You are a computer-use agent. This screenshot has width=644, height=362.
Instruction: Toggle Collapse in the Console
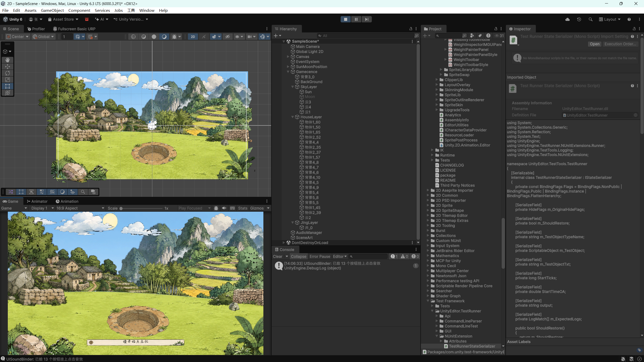tap(299, 256)
